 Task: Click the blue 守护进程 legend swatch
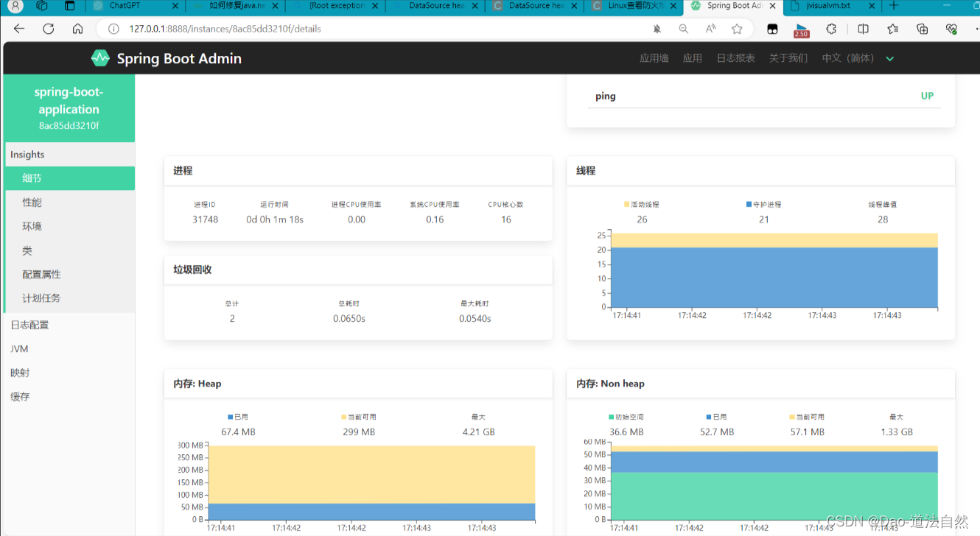[x=749, y=204]
